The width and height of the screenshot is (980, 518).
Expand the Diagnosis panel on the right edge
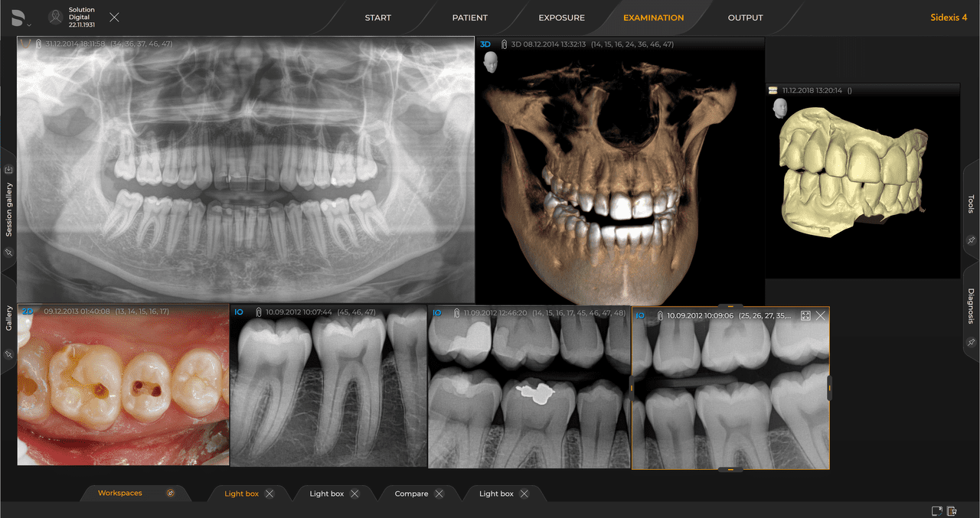click(971, 306)
